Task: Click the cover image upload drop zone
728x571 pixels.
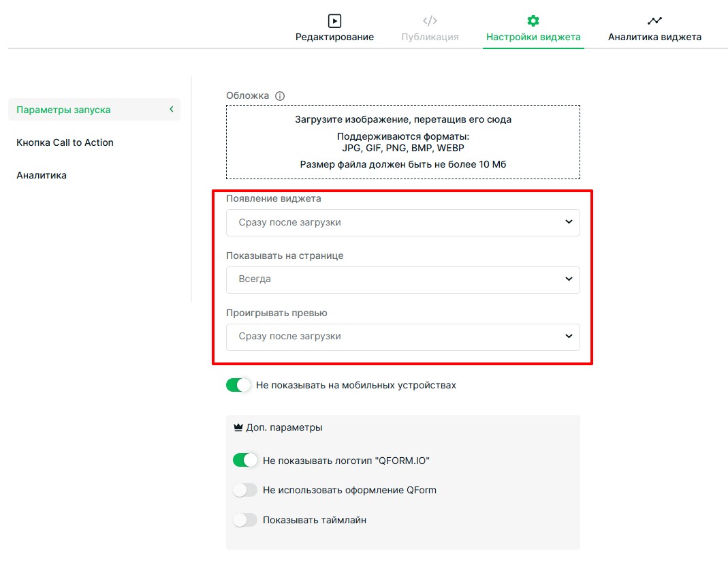Action: [402, 142]
